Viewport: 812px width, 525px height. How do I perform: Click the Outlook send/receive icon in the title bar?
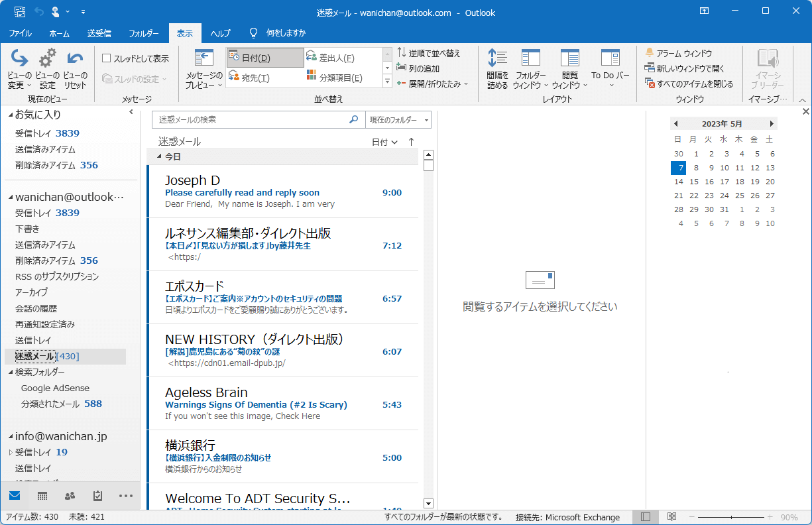pos(20,12)
